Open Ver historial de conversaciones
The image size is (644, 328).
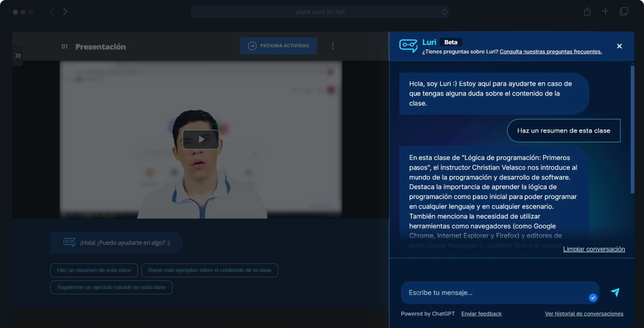click(x=584, y=314)
